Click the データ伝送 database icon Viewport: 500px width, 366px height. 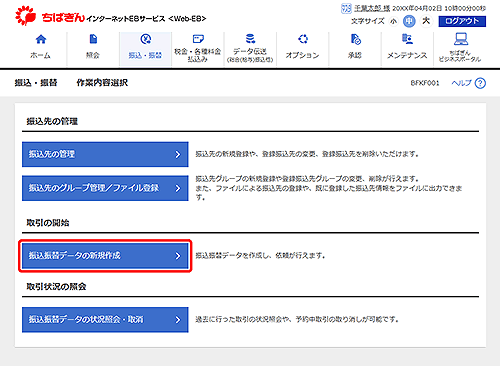click(x=250, y=39)
